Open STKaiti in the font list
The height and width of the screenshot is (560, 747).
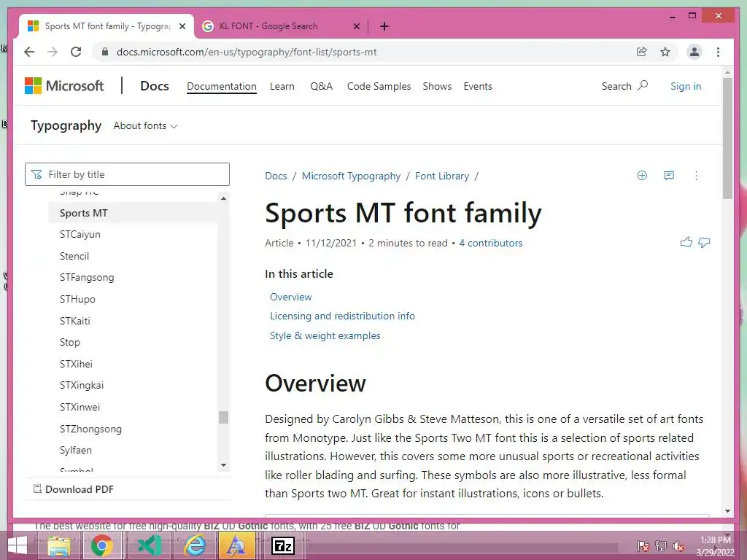[75, 321]
